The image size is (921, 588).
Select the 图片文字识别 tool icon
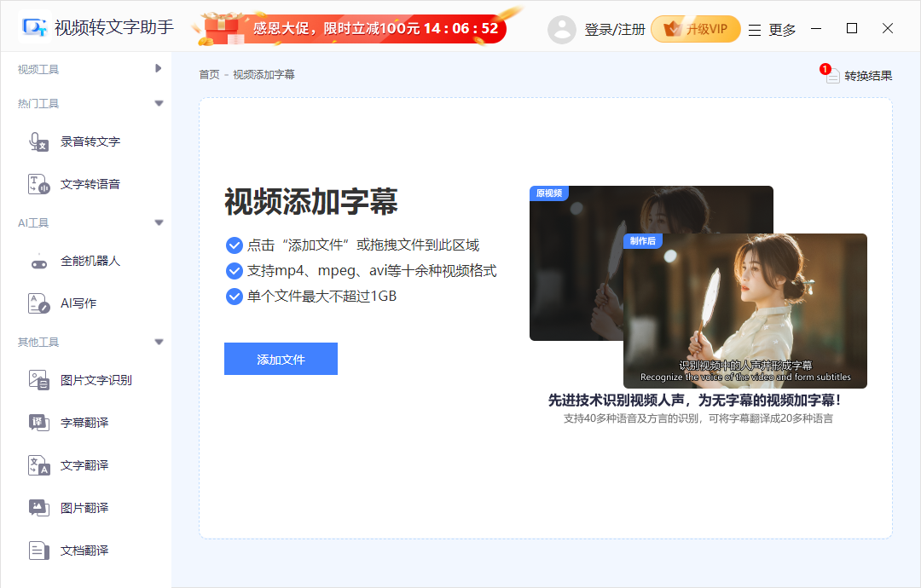(39, 380)
